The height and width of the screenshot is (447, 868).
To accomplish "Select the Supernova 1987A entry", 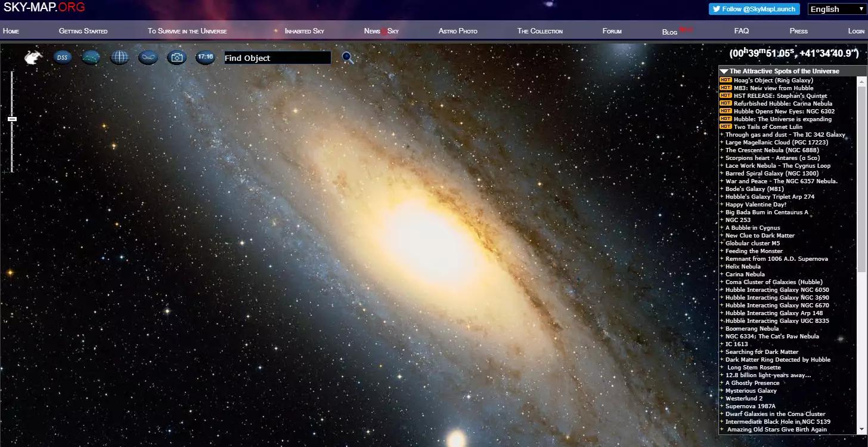I will (x=751, y=406).
